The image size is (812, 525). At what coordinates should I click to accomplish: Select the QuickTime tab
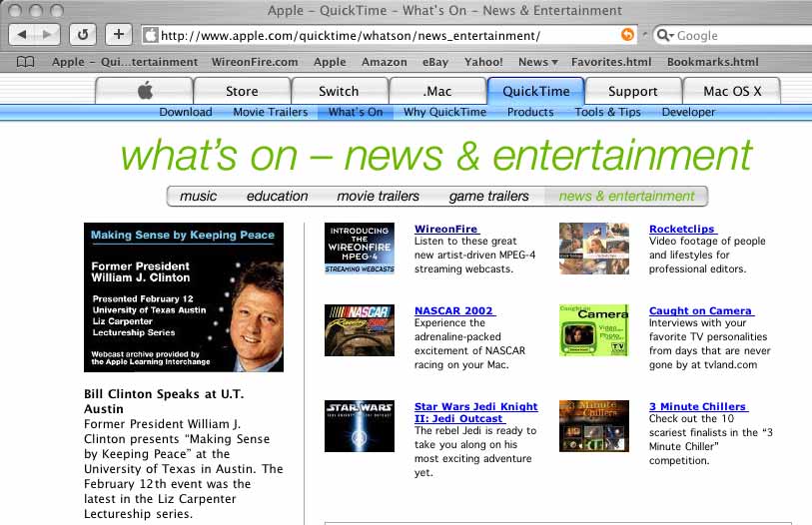coord(536,91)
